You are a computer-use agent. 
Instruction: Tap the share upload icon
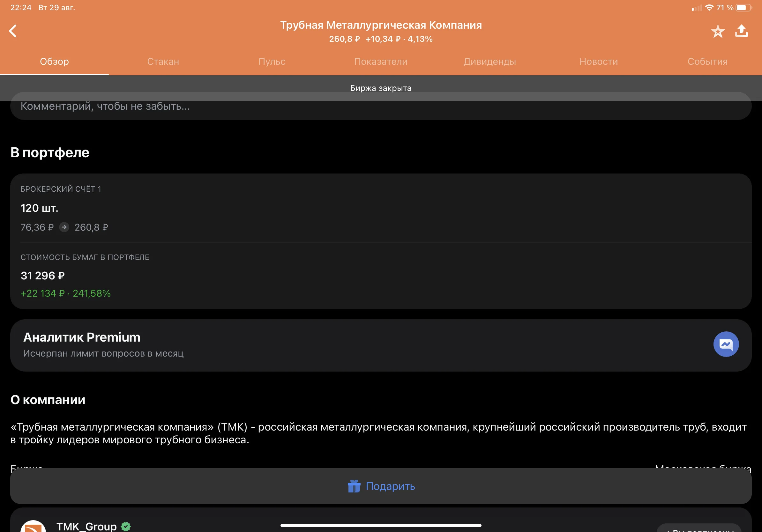tap(742, 31)
